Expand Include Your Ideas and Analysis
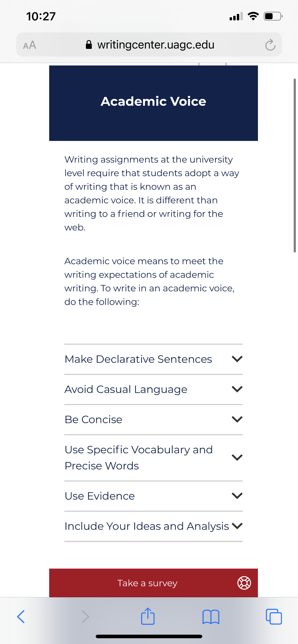 [x=154, y=526]
